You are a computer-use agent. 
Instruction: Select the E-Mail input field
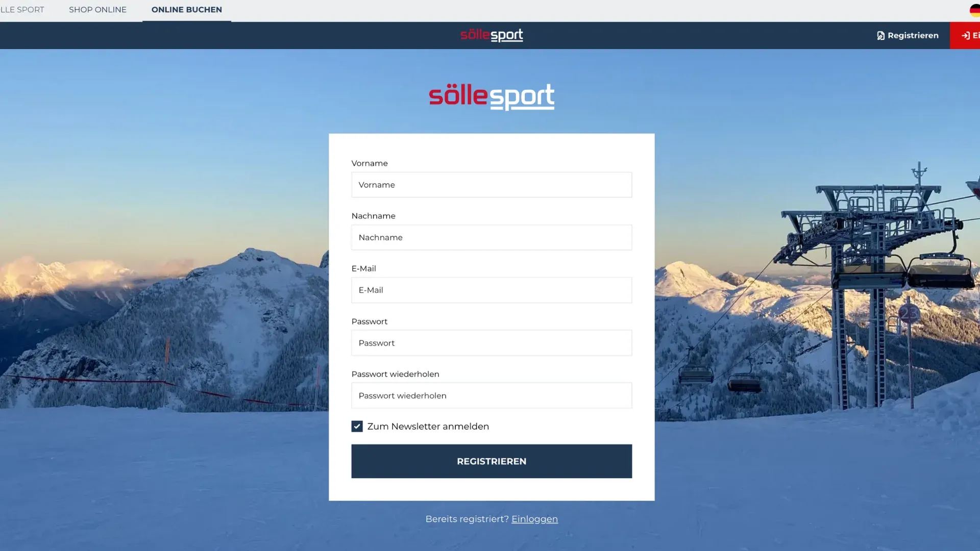pos(492,290)
